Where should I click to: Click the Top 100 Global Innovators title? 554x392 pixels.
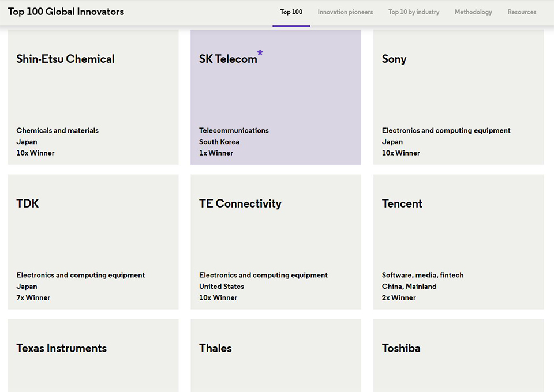pos(66,12)
